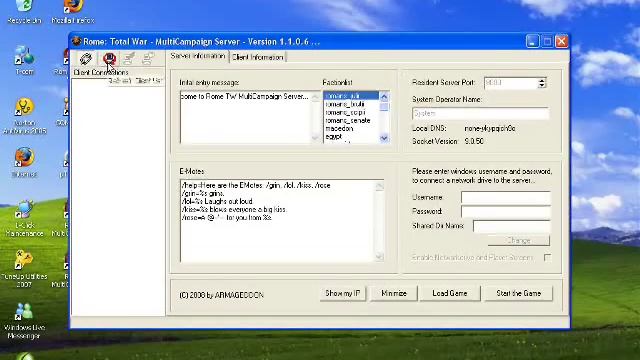The image size is (640, 360).
Task: Focus the Username input field
Action: point(506,198)
